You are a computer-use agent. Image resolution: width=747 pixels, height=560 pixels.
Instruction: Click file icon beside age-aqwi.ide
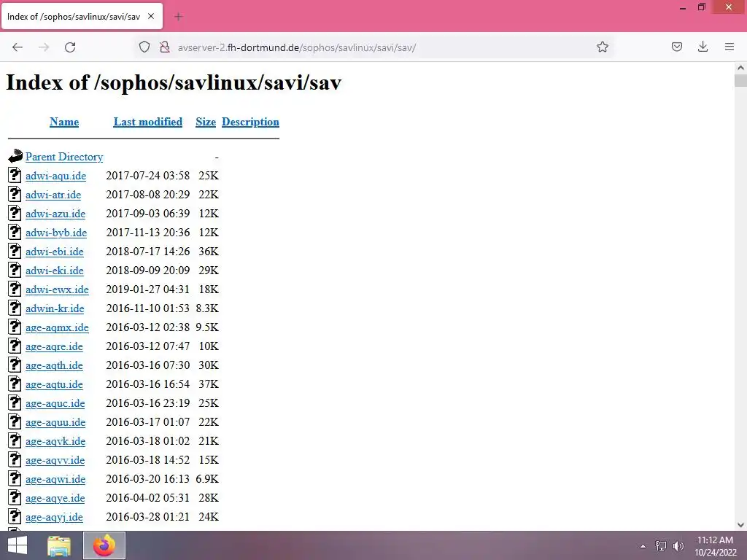click(15, 478)
